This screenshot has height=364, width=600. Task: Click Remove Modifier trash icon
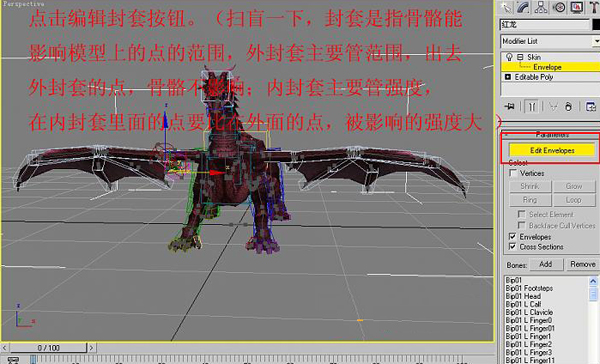click(569, 106)
